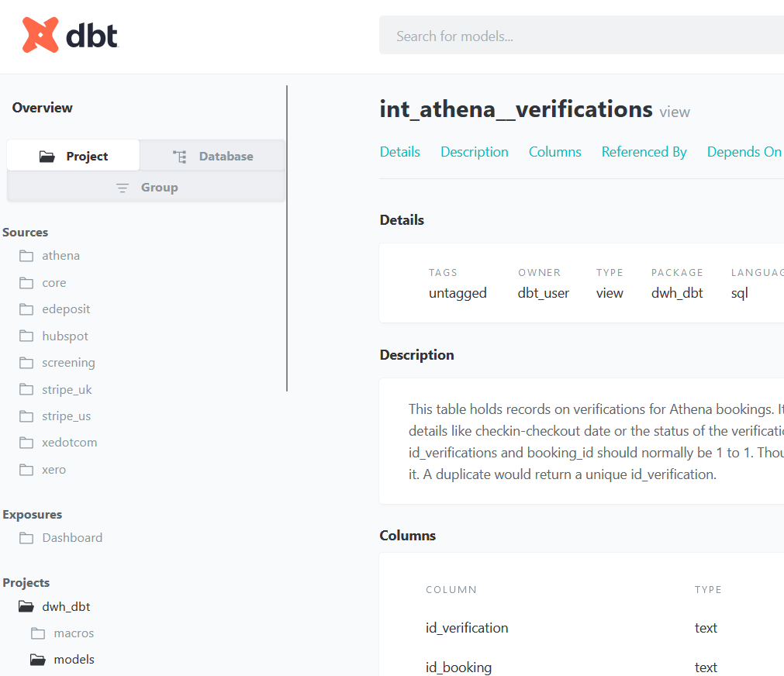The width and height of the screenshot is (784, 676).
Task: Click the stripe_uk folder icon
Action: (27, 390)
